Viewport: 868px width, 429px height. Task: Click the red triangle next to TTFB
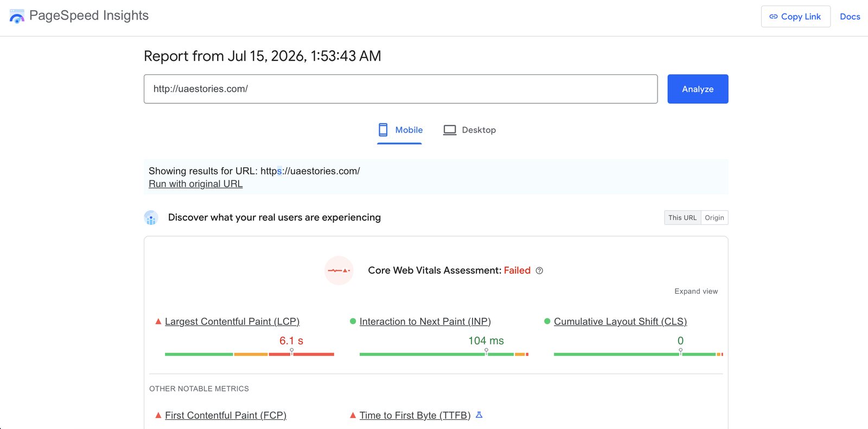point(353,415)
